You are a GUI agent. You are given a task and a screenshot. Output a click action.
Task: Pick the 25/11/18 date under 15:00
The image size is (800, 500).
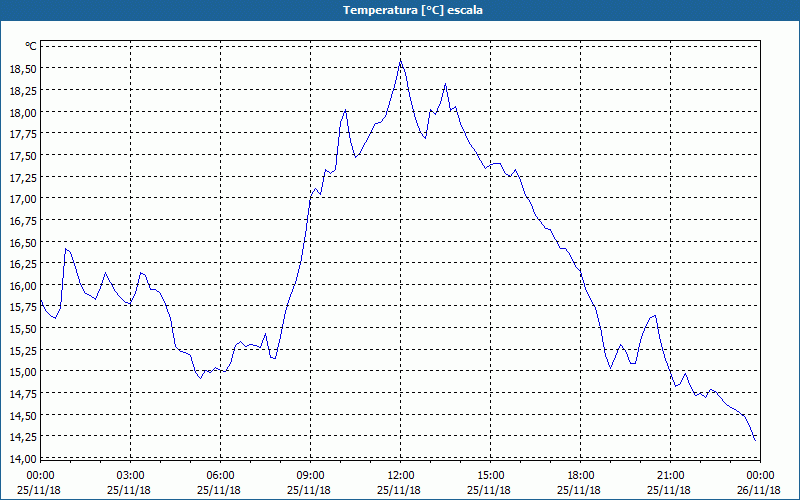pos(489,490)
